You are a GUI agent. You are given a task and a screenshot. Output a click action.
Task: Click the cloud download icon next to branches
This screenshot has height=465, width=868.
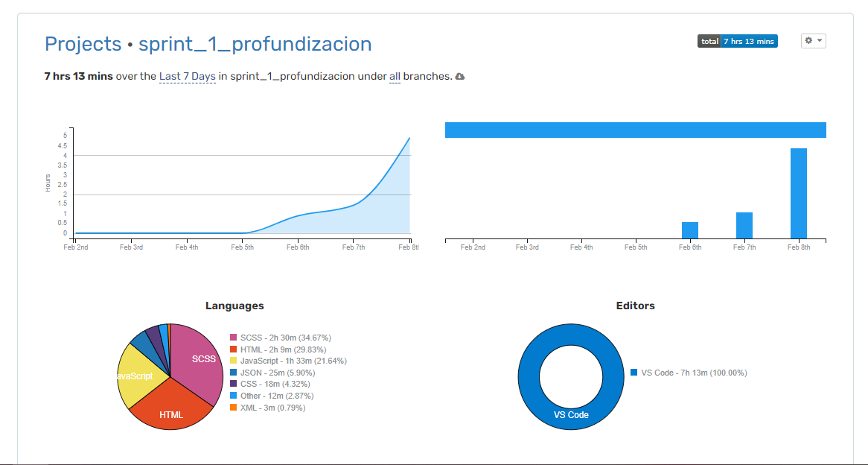tap(459, 76)
